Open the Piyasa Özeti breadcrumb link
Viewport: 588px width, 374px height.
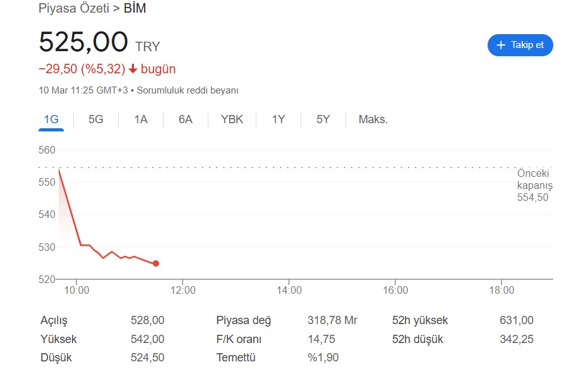[74, 9]
